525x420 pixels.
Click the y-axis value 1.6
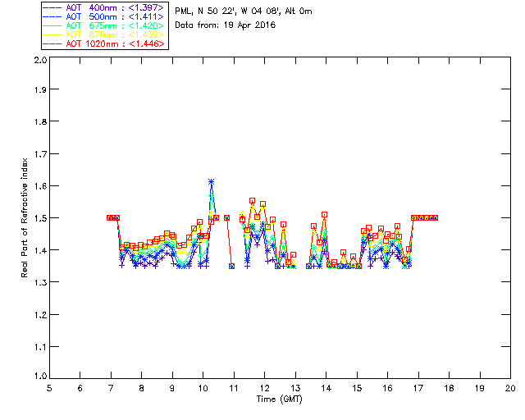point(40,186)
